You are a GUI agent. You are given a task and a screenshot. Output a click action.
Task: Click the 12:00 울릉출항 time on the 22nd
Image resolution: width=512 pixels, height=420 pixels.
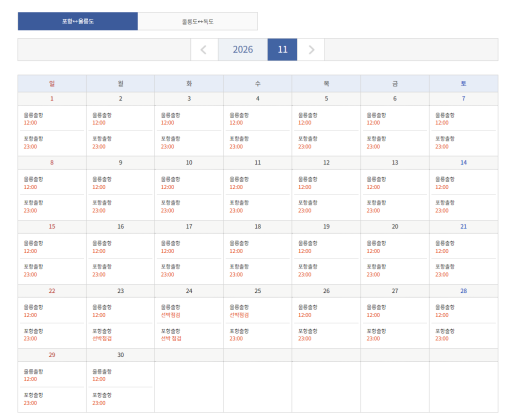pos(30,315)
